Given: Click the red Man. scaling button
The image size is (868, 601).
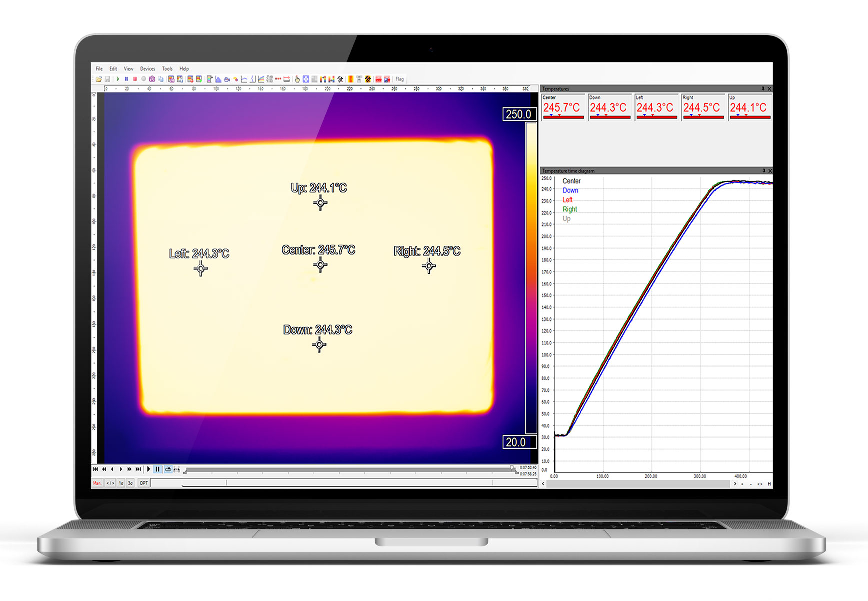Looking at the screenshot, I should point(97,483).
